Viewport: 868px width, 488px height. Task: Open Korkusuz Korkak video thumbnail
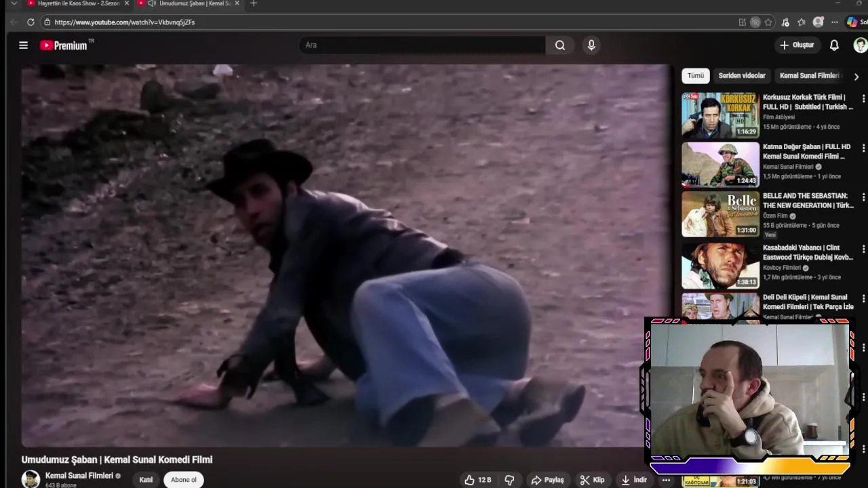tap(720, 115)
